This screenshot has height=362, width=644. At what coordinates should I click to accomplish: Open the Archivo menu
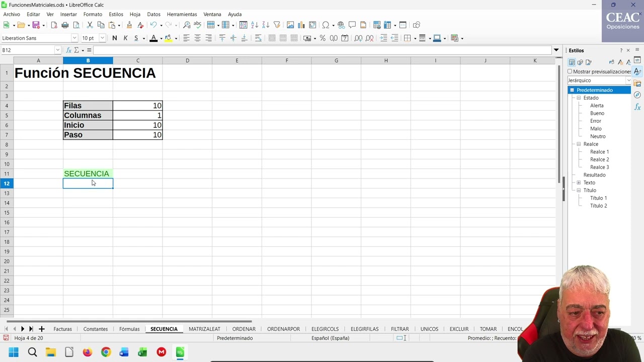tap(12, 14)
